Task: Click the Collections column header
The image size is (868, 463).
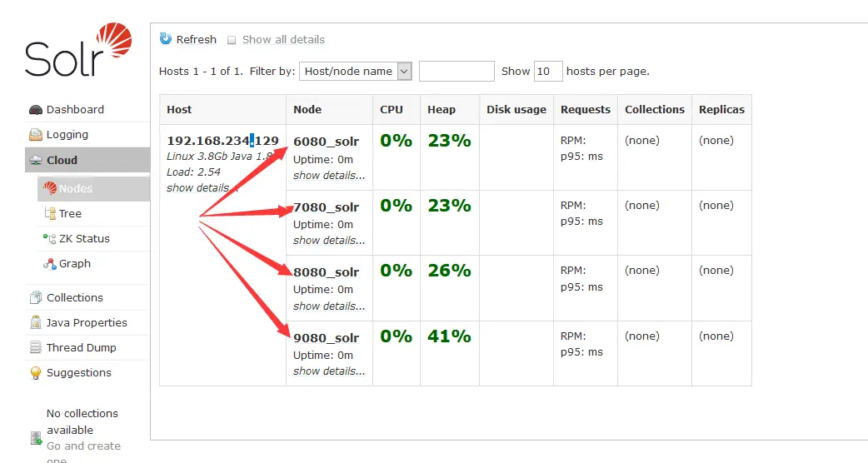Action: [655, 110]
